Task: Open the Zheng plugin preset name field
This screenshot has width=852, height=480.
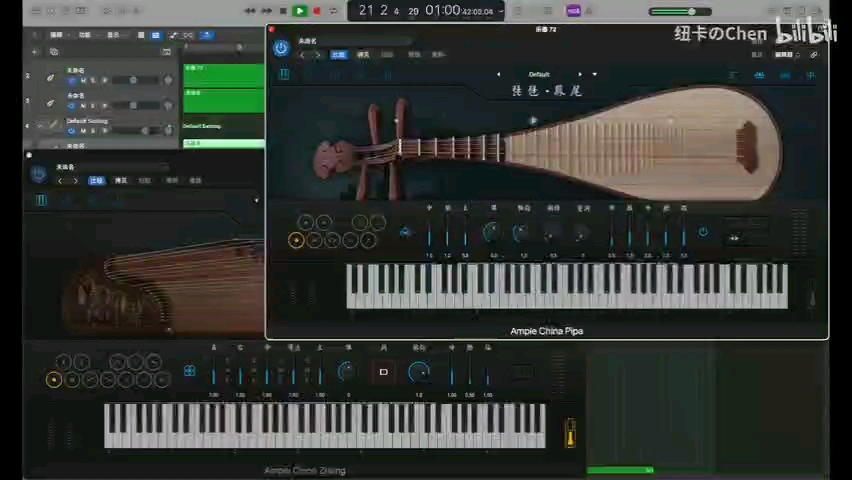Action: tap(111, 167)
